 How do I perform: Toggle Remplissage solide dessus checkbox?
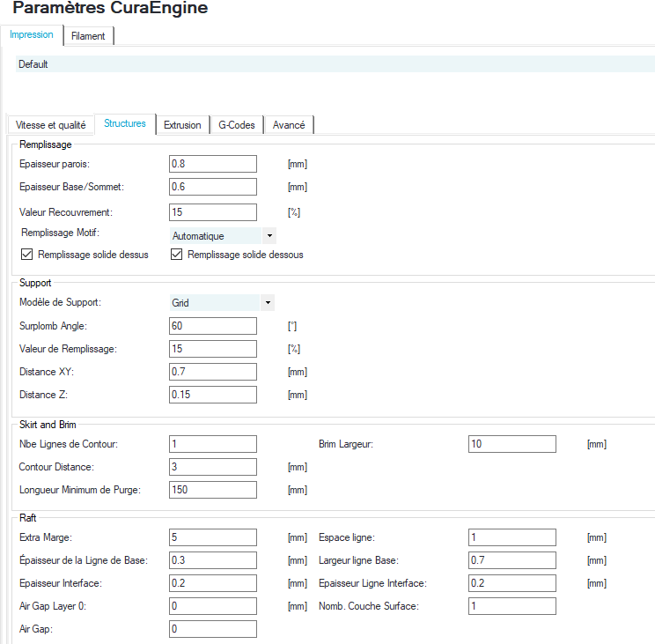[26, 254]
